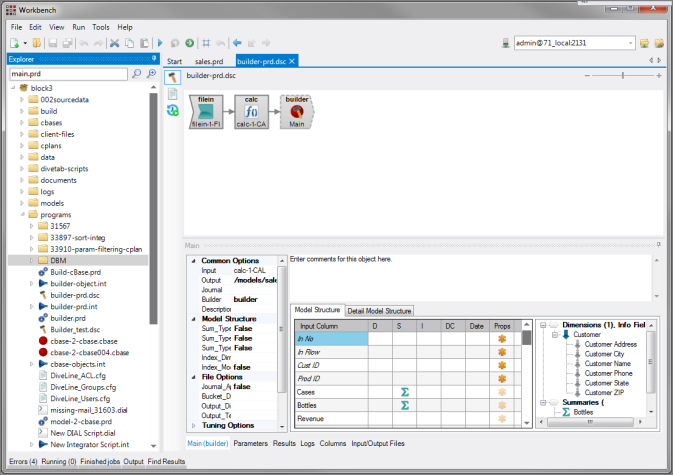Open the Parameters tab at bottom

point(250,442)
